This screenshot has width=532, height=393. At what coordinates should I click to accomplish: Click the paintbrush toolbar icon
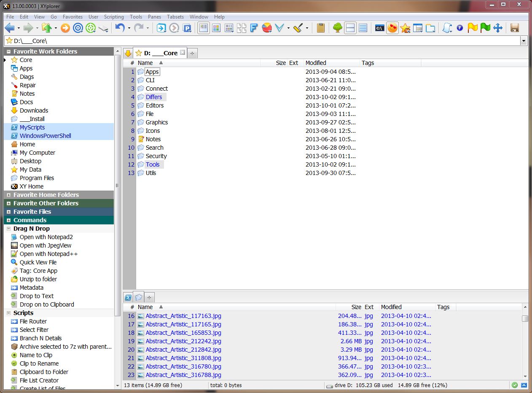tap(298, 28)
